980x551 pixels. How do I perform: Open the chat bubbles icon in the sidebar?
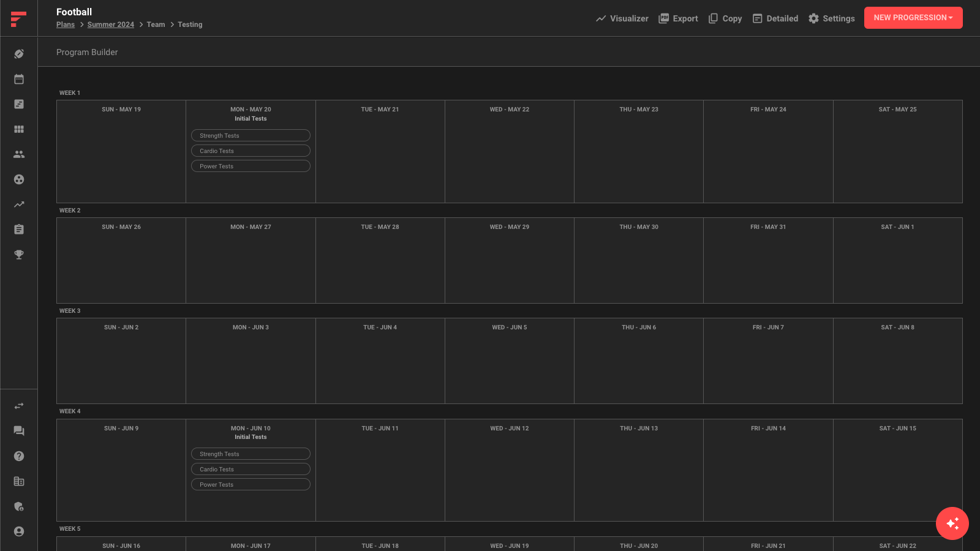19,431
